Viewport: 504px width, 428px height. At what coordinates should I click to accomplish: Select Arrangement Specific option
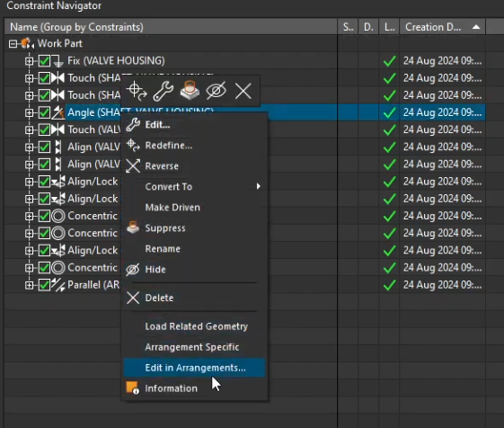tap(194, 347)
